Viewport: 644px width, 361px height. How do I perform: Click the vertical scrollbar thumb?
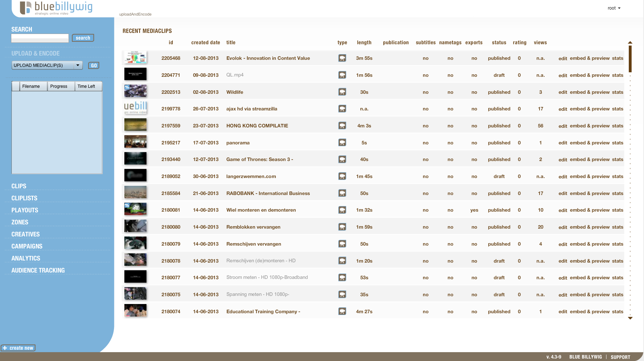click(630, 58)
